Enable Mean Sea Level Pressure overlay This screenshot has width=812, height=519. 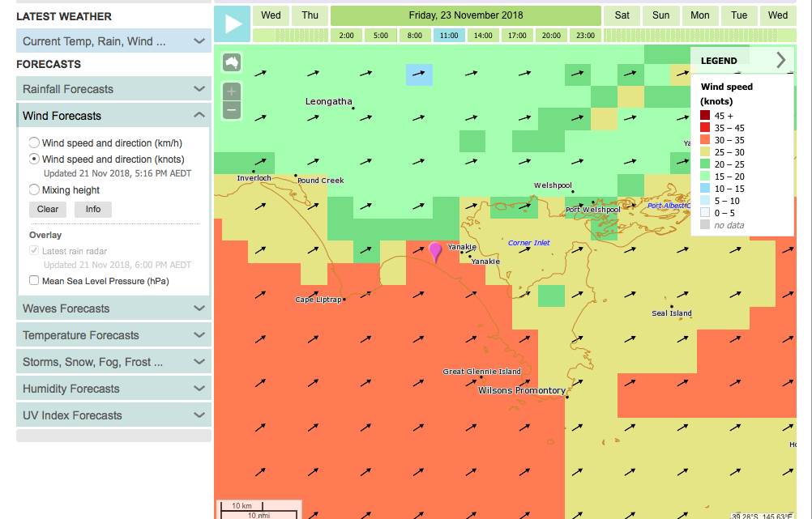pyautogui.click(x=34, y=281)
